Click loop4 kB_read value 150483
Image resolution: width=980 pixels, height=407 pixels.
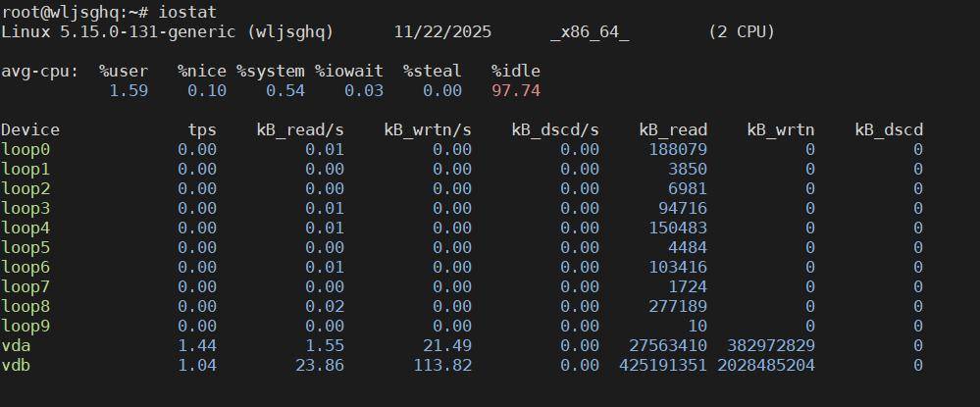pos(678,229)
